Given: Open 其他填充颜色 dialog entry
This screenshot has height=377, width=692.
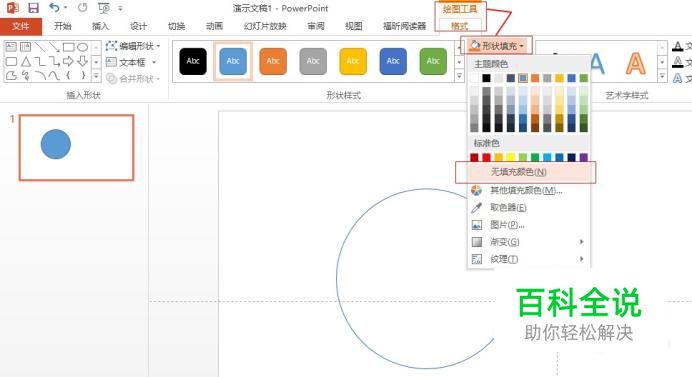Looking at the screenshot, I should point(528,190).
